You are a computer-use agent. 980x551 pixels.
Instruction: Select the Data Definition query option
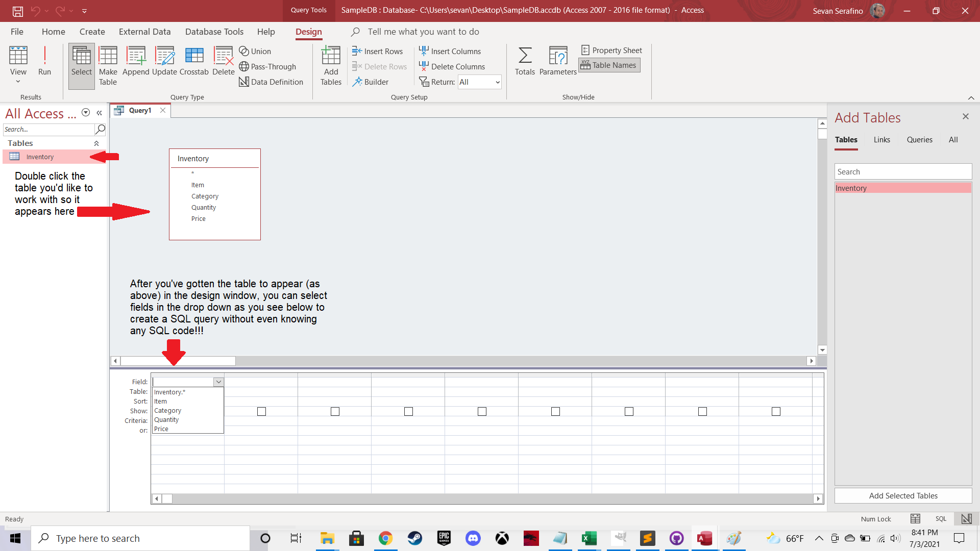(271, 82)
